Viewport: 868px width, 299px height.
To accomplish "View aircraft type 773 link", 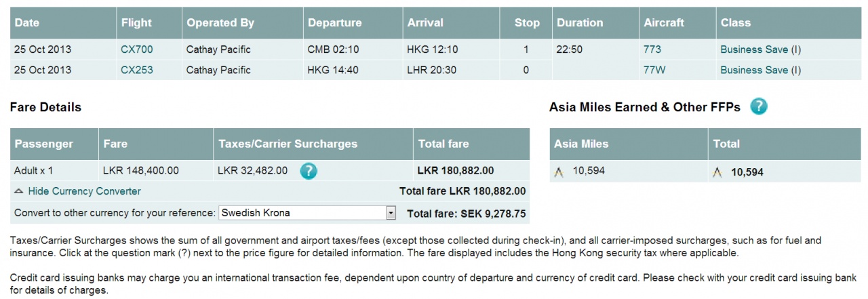I will click(652, 49).
